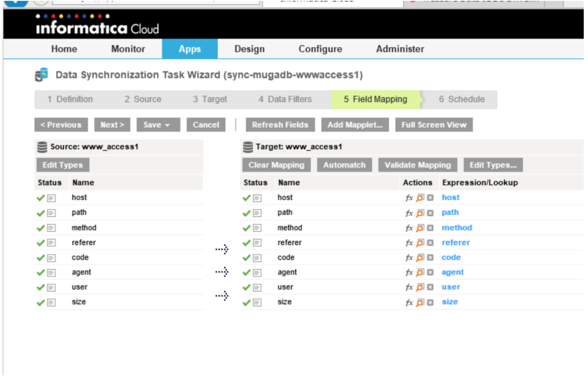Click the Validate Mapping button

click(x=417, y=165)
